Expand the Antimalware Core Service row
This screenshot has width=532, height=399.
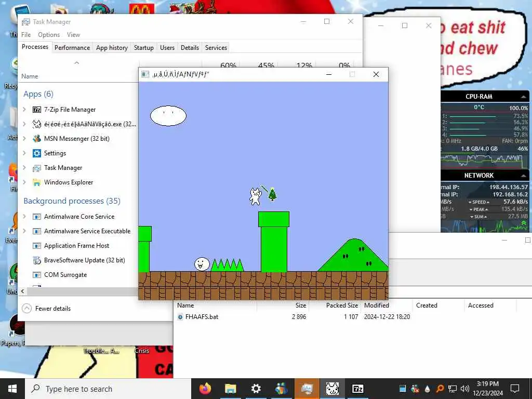(x=24, y=217)
